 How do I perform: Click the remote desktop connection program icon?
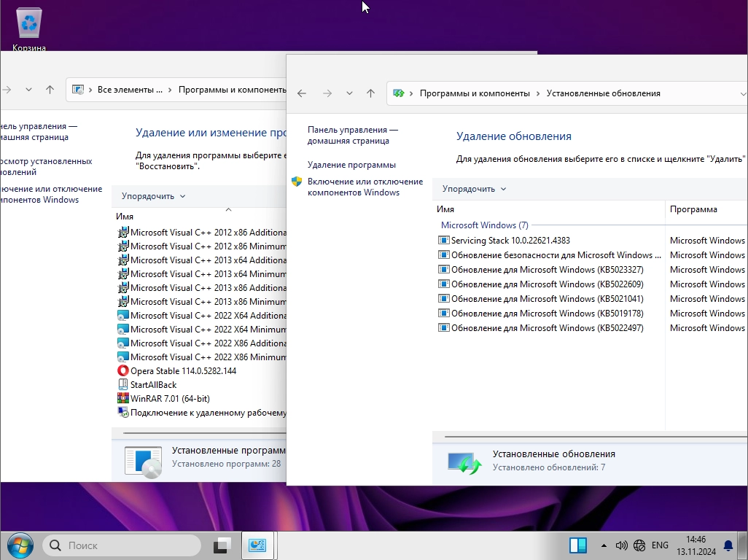point(123,413)
